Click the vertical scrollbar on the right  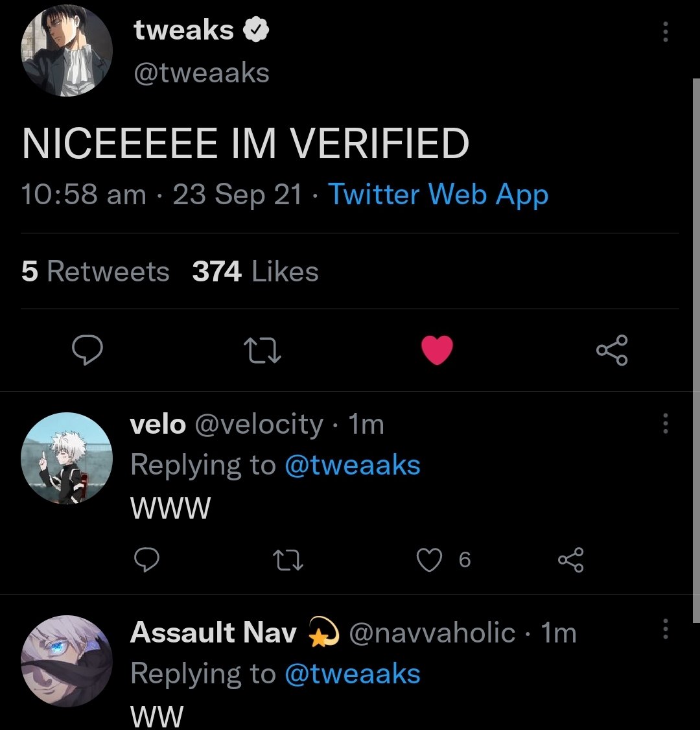[695, 350]
